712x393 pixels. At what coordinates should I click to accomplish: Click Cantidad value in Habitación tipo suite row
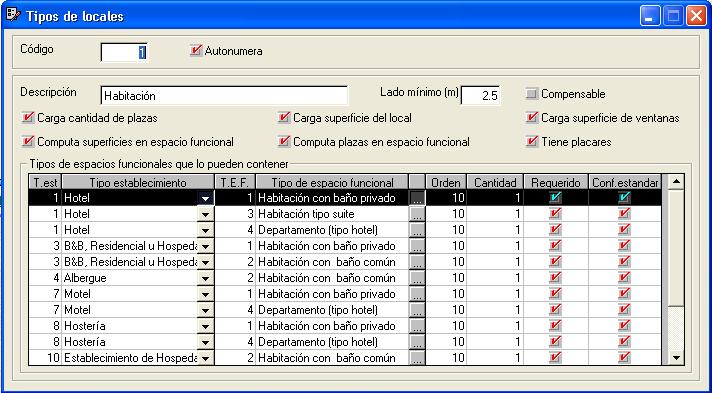[x=495, y=214]
